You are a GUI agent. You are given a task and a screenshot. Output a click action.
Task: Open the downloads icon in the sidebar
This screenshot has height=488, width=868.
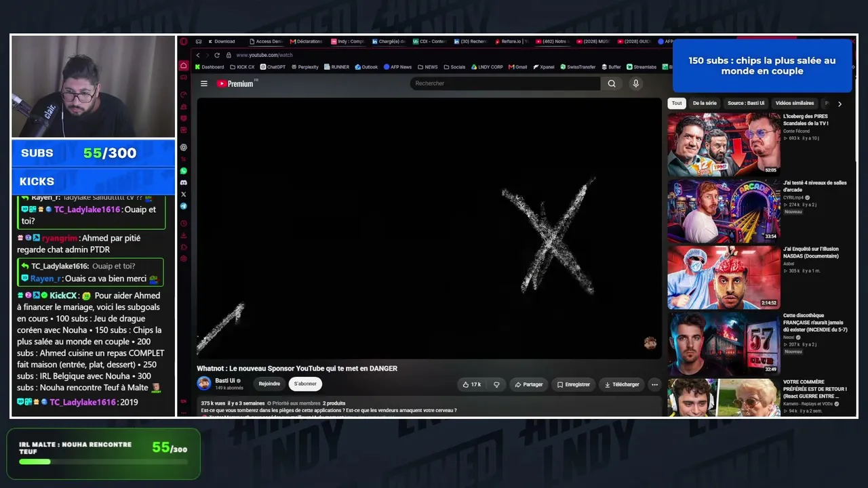click(x=183, y=235)
